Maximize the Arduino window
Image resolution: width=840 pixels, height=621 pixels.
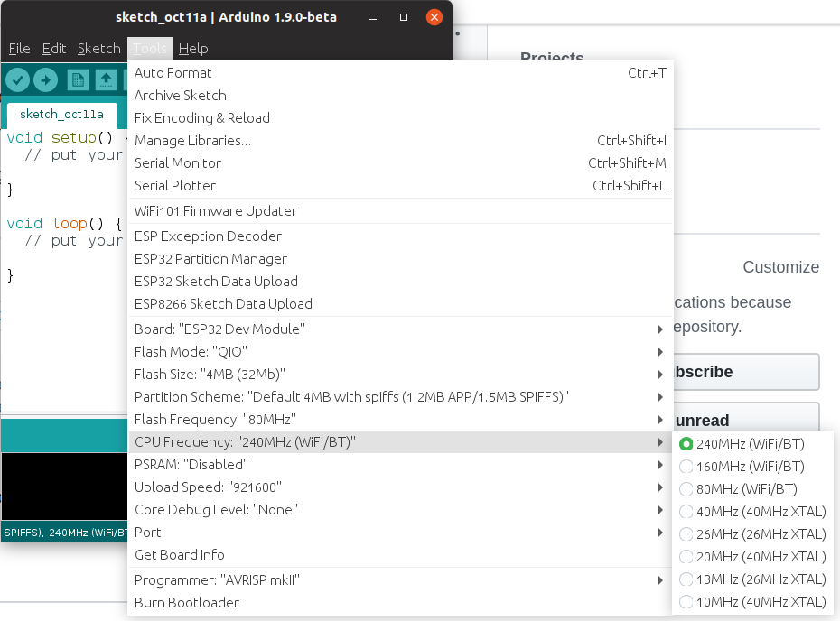404,18
